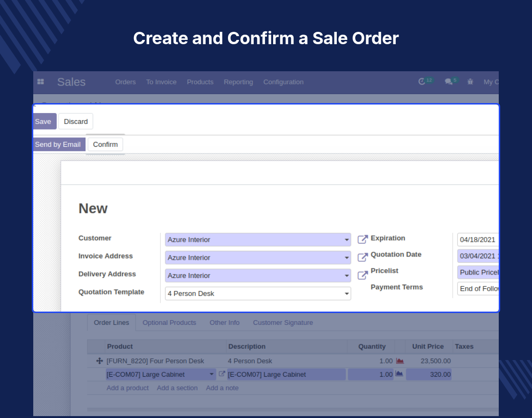Click the Large Cabinet description field
Viewport: 532px width, 418px height.
tap(286, 374)
